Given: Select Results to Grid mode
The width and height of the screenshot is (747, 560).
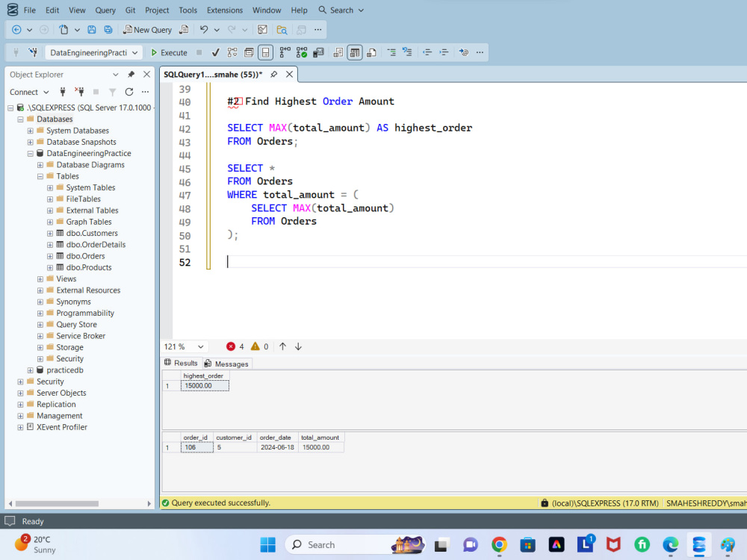Looking at the screenshot, I should coord(355,52).
